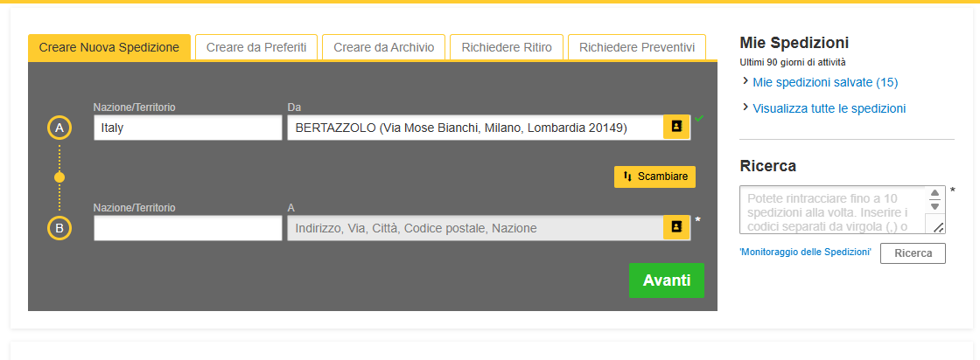Click the circled A origin marker
The width and height of the screenshot is (980, 360).
(59, 128)
